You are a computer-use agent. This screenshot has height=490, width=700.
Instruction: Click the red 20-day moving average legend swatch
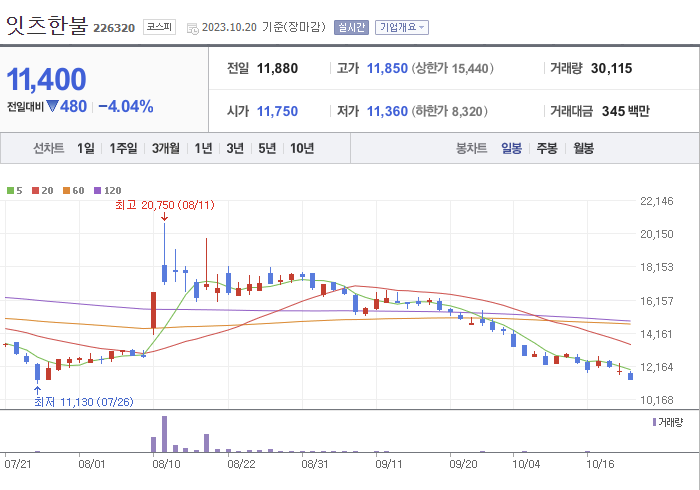pyautogui.click(x=36, y=191)
